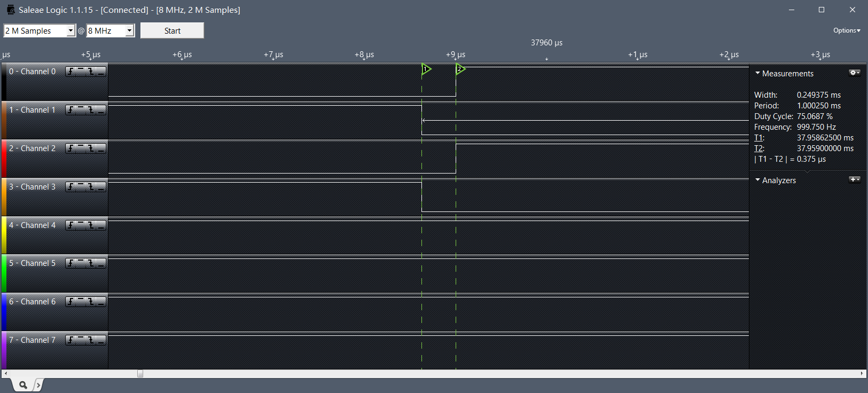
Task: Click Start to begin capture
Action: tap(172, 30)
